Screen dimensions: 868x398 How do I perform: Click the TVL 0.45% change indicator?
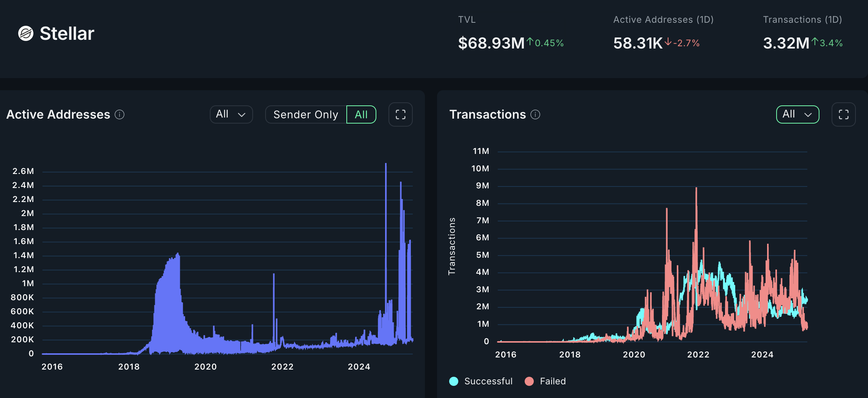pos(545,43)
